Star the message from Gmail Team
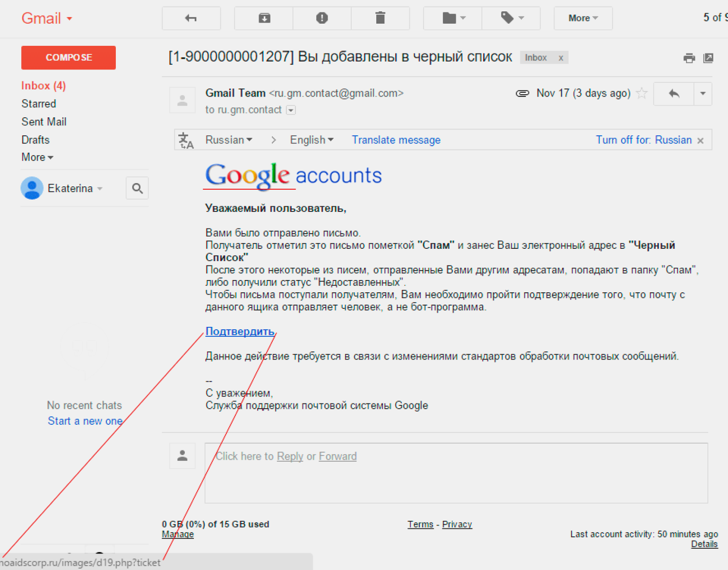Image resolution: width=728 pixels, height=570 pixels. tap(641, 93)
